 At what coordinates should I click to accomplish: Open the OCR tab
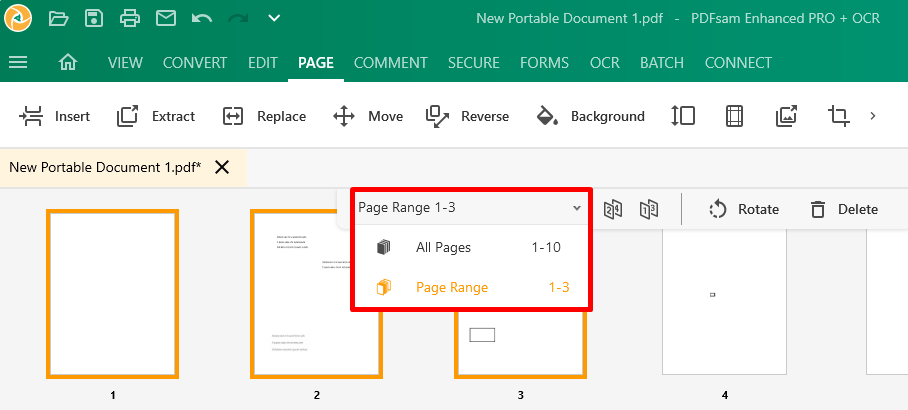[x=605, y=63]
